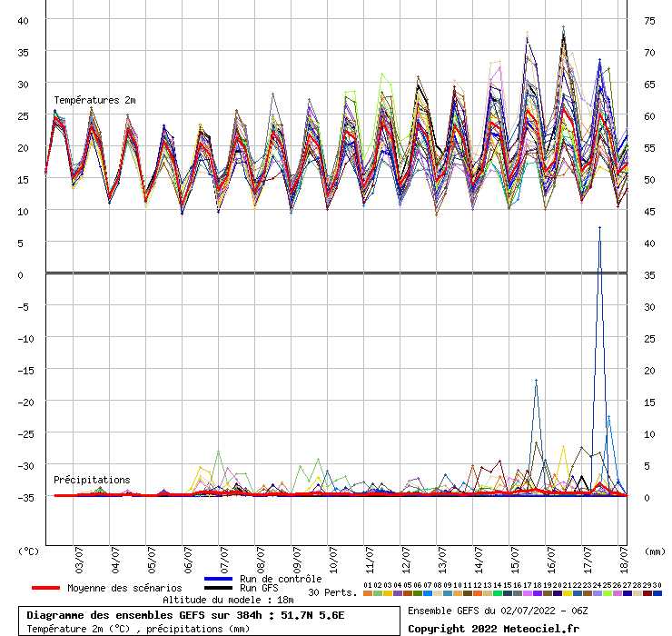672x636 pixels.
Task: Select the green swatch for perturbation 14
Action: 497,593
